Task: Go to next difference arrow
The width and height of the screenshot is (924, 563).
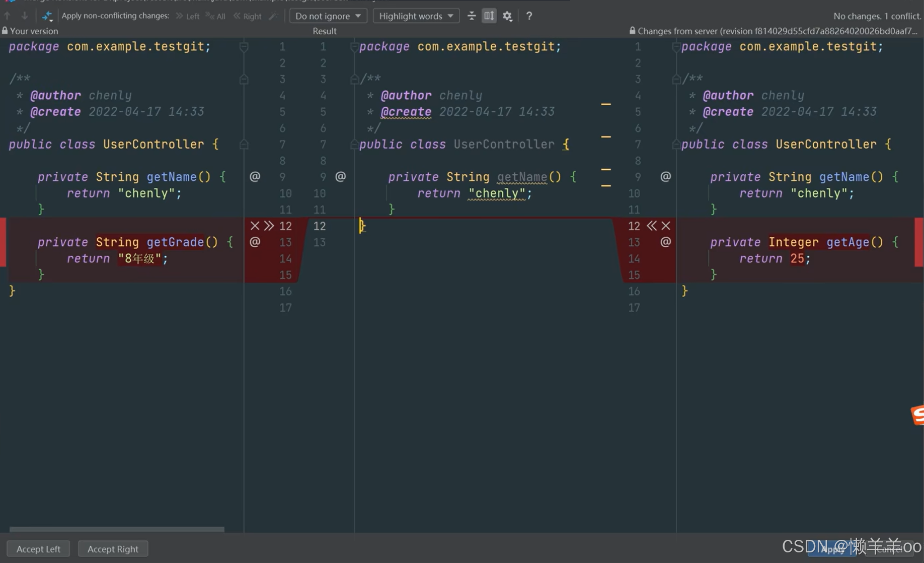Action: pyautogui.click(x=24, y=16)
